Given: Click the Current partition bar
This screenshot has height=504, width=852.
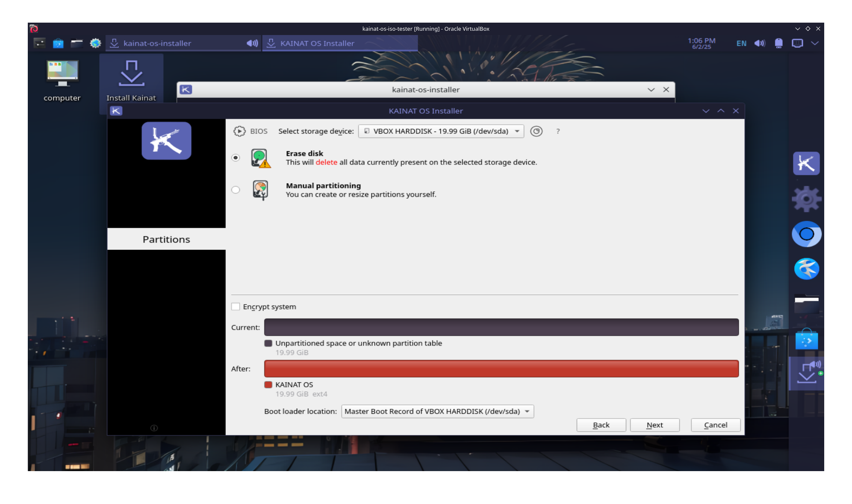Looking at the screenshot, I should coord(501,327).
